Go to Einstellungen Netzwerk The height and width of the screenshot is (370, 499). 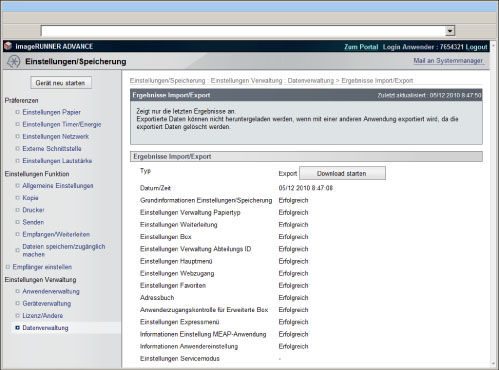(x=56, y=137)
